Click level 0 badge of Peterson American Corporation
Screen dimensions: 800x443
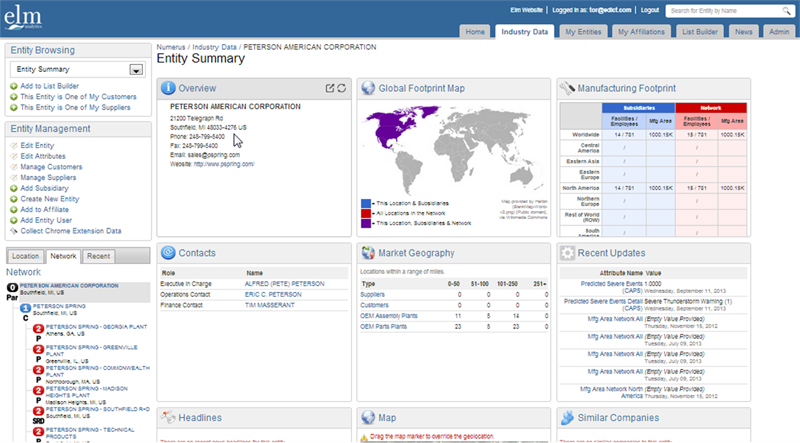12,288
